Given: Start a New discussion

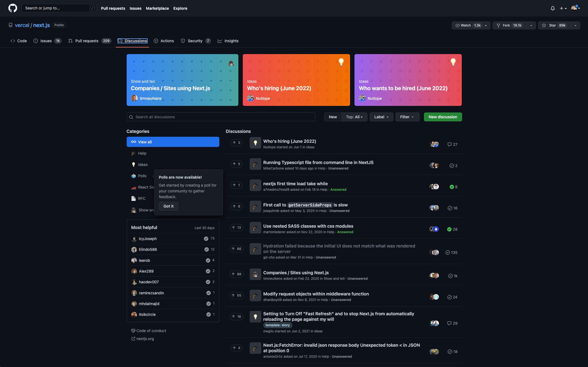Looking at the screenshot, I should point(443,117).
